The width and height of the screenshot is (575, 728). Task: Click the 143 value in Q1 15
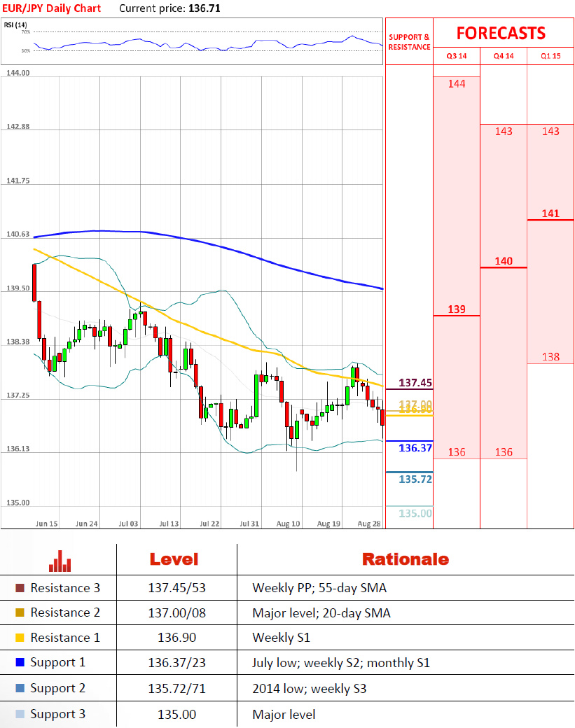[x=550, y=132]
